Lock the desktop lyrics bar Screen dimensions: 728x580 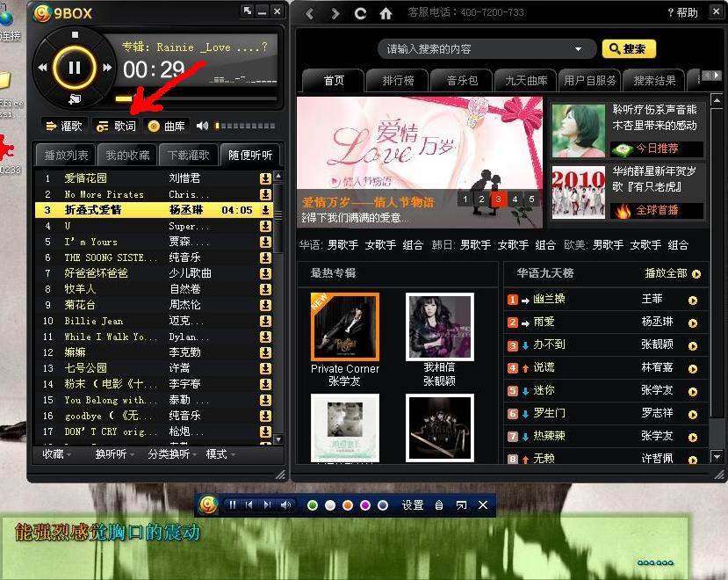(x=439, y=505)
